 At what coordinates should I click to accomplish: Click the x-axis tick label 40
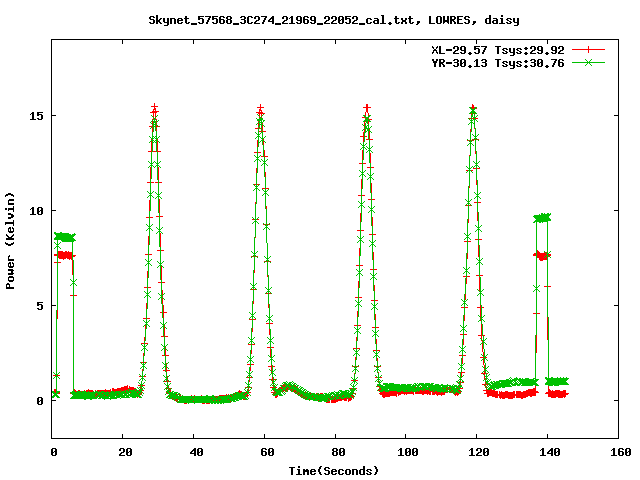point(196,452)
